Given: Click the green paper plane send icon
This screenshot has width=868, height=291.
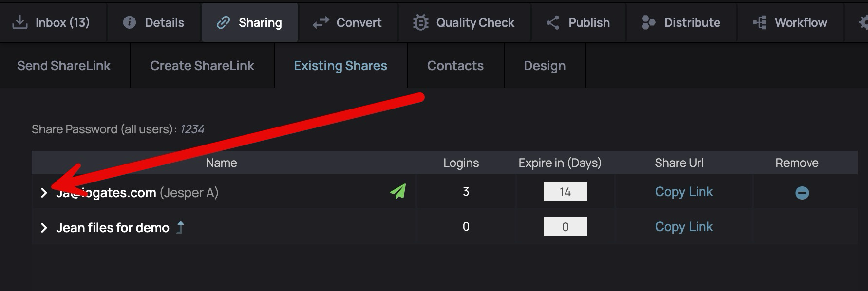Looking at the screenshot, I should pyautogui.click(x=398, y=191).
